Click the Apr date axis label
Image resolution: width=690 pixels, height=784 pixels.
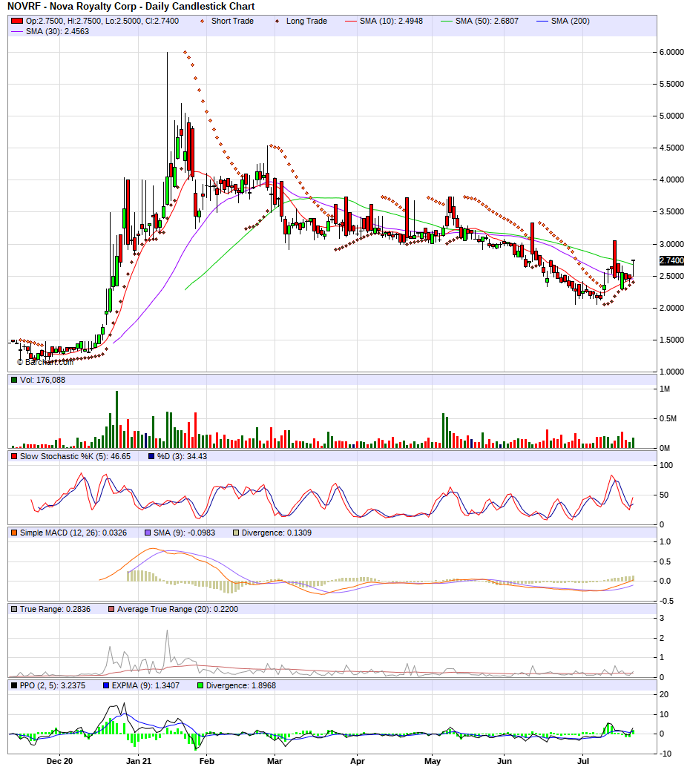pos(358,762)
